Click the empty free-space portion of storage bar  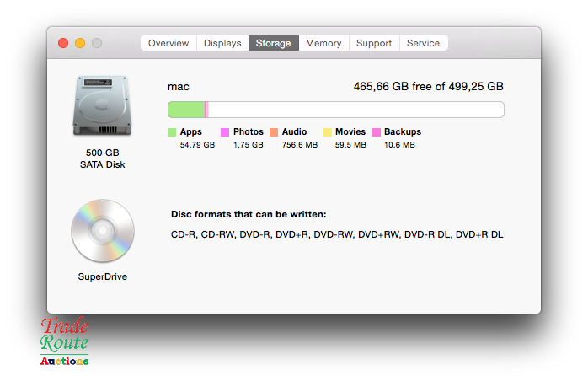(354, 110)
